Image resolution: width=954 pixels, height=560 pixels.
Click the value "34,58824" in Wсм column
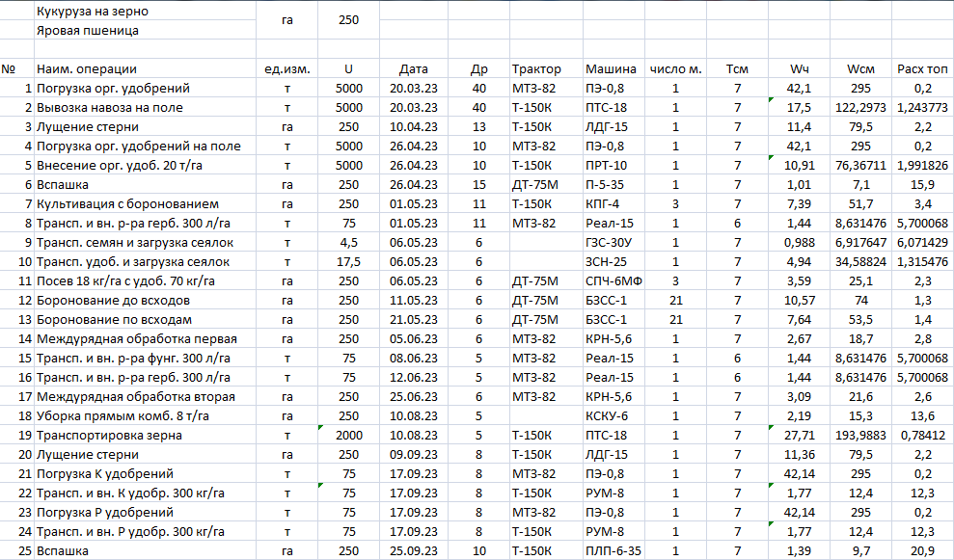click(x=860, y=262)
